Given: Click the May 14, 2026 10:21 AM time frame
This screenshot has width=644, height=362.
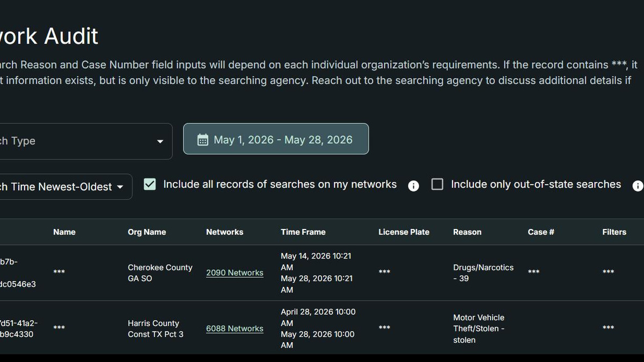Looking at the screenshot, I should (316, 262).
